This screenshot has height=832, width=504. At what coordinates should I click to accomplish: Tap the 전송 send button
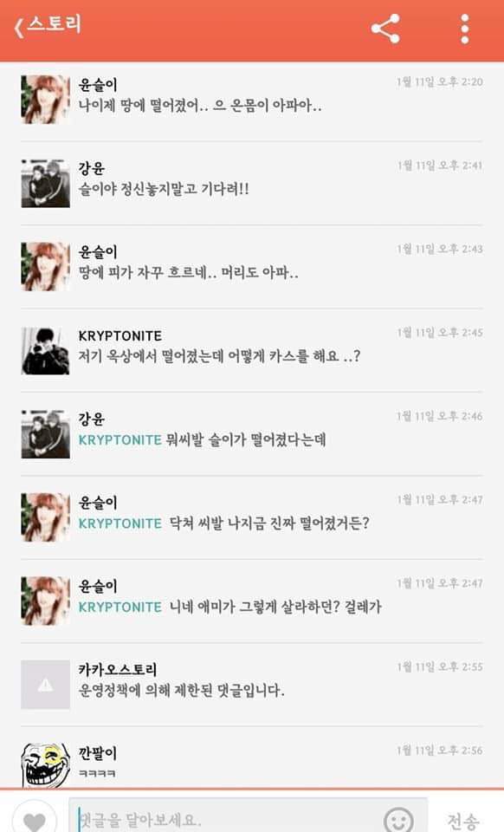(462, 821)
